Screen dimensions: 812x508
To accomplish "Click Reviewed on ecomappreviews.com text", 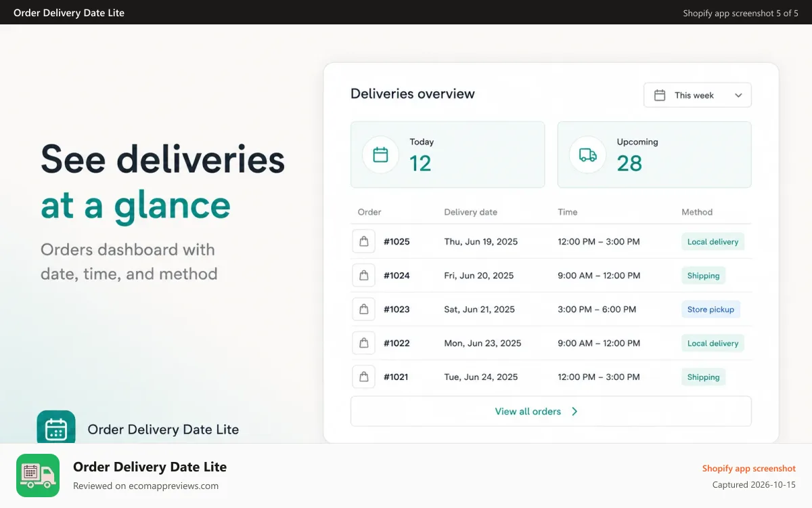I will 145,486.
